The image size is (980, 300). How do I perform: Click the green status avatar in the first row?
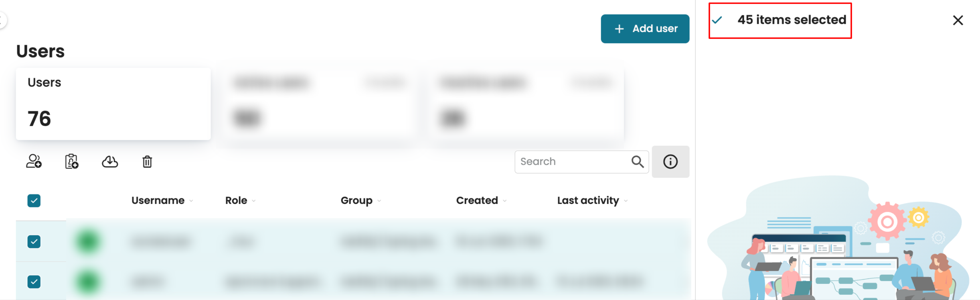[87, 242]
